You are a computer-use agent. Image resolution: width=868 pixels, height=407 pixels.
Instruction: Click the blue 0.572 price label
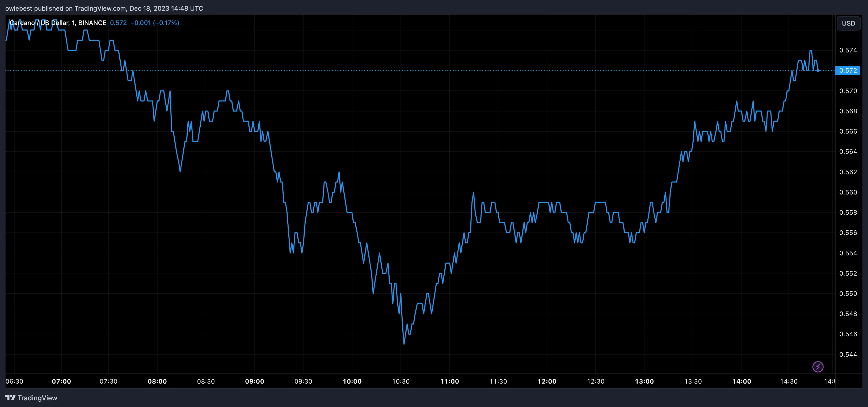click(x=848, y=70)
